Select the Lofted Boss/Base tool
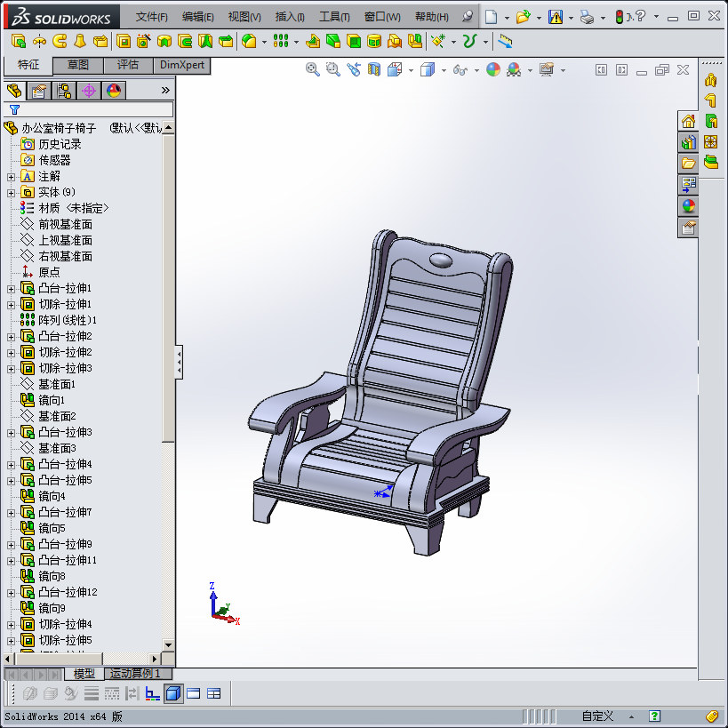Screen dimensions: 728x728 80,41
